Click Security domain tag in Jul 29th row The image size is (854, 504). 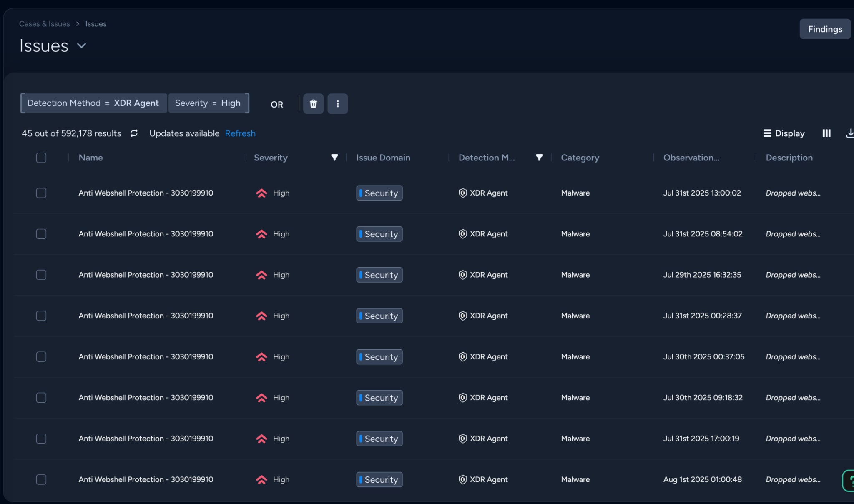point(379,275)
